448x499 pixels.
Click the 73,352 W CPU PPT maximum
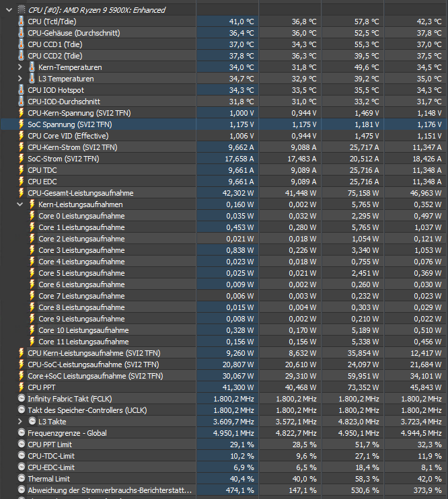(363, 387)
